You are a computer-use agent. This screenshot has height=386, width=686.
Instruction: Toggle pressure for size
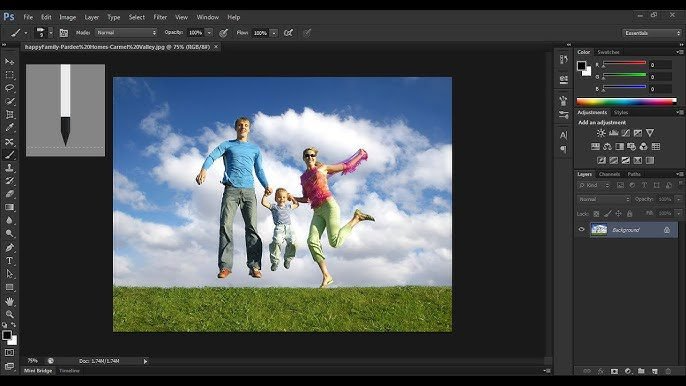click(x=307, y=33)
